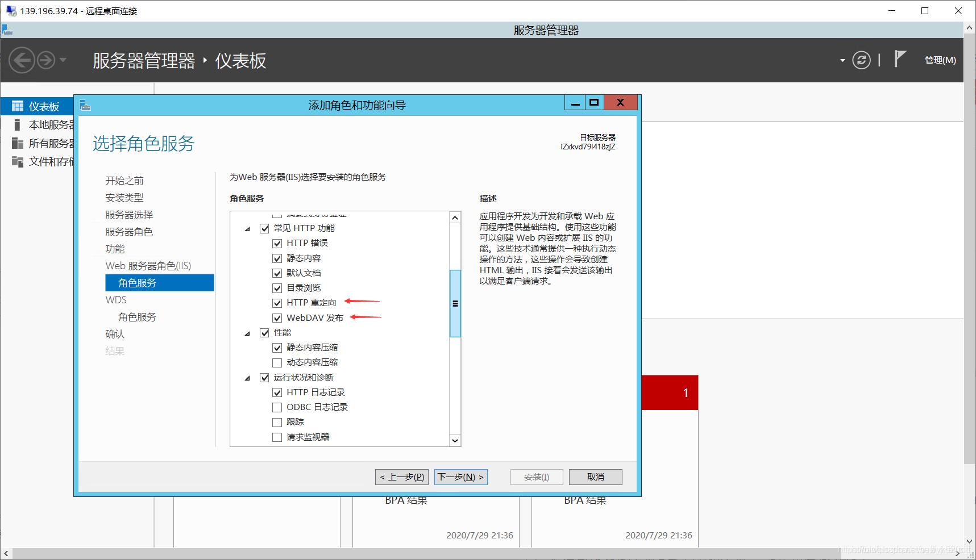The width and height of the screenshot is (976, 560).
Task: Enable the 请求监视器 checkbox
Action: [277, 437]
